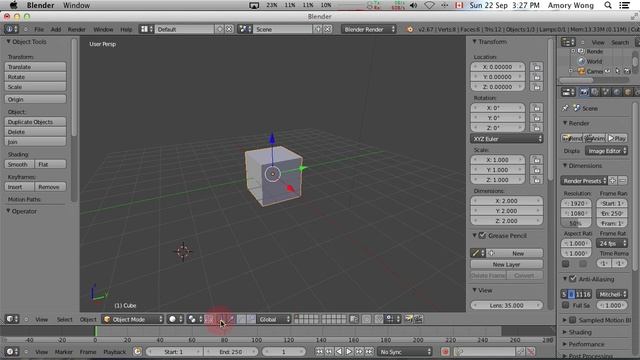Click the Origin button
This screenshot has height=360, width=640.
(36, 99)
